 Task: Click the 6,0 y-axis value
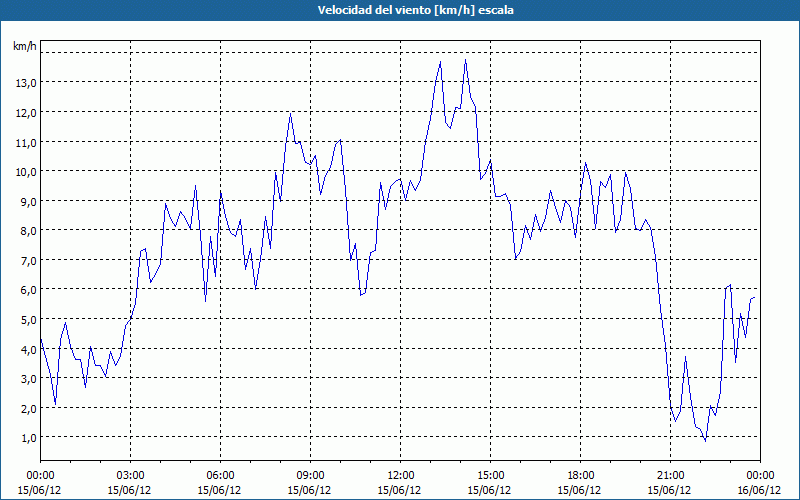[x=28, y=290]
